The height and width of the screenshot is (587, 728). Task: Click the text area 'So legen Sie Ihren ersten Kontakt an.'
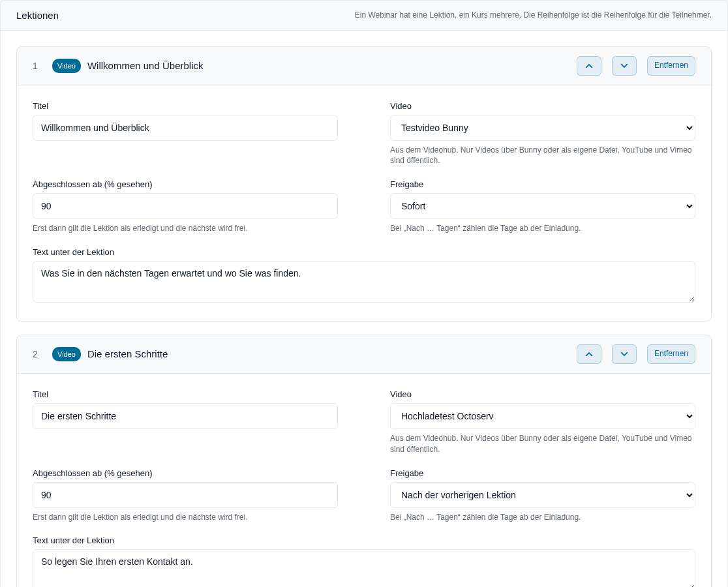point(363,569)
